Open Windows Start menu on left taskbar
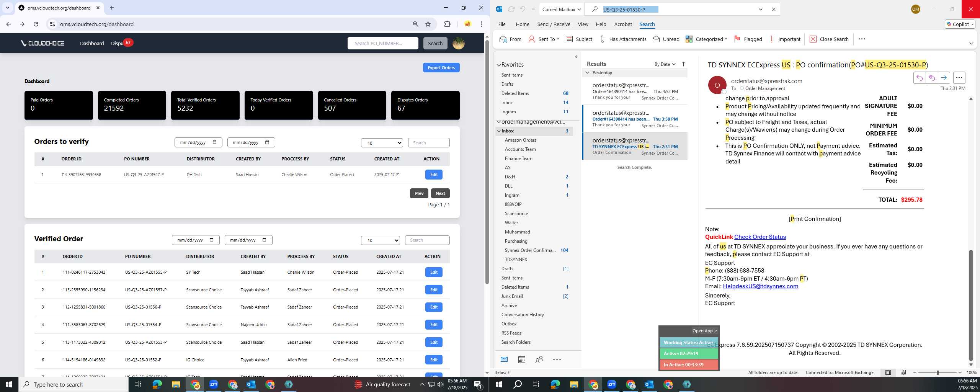Viewport: 980px width, 392px height. 9,384
